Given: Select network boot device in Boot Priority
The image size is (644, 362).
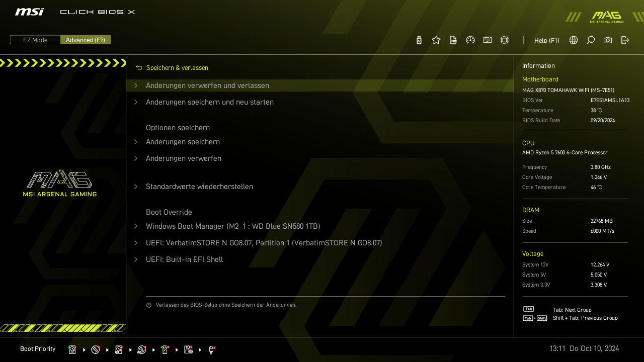Looking at the screenshot, I should pyautogui.click(x=212, y=349).
